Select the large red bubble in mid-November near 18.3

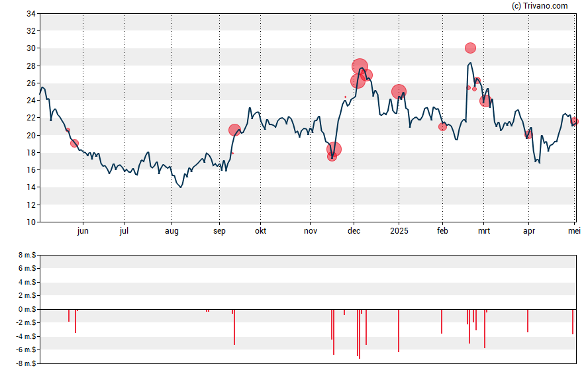pos(334,150)
